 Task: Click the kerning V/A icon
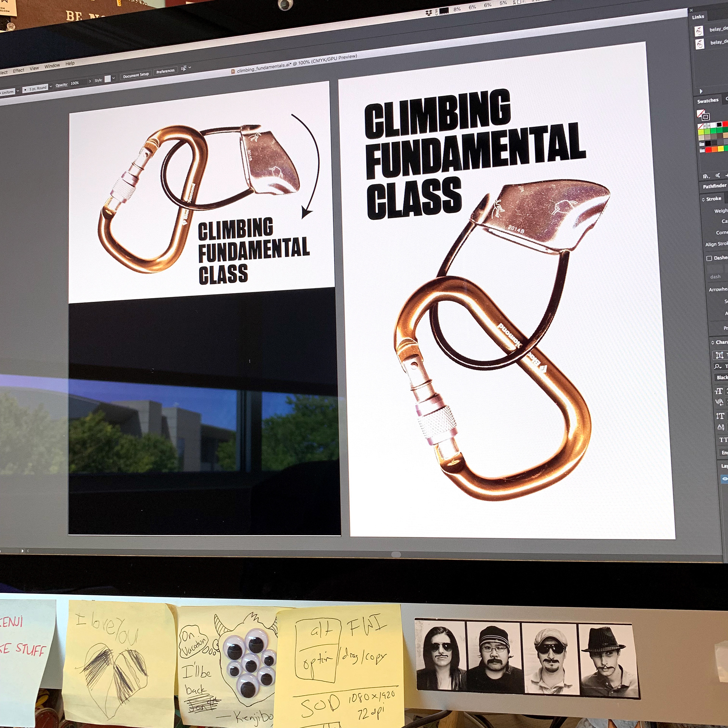pos(719,402)
